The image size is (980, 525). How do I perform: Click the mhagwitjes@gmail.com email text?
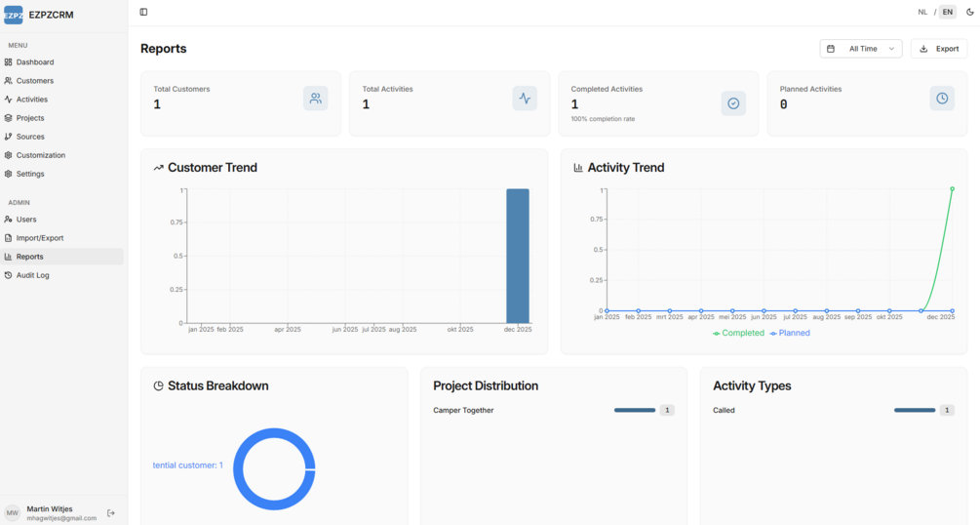61,518
